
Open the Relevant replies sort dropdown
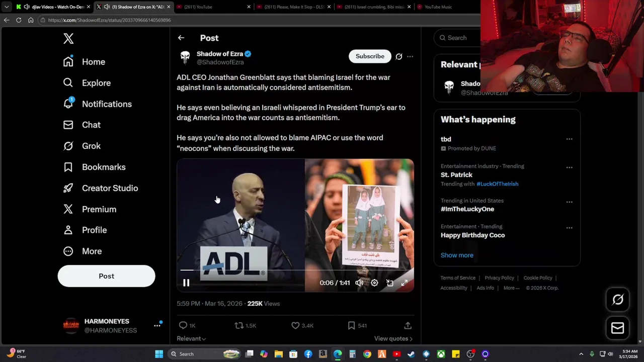[x=191, y=339]
